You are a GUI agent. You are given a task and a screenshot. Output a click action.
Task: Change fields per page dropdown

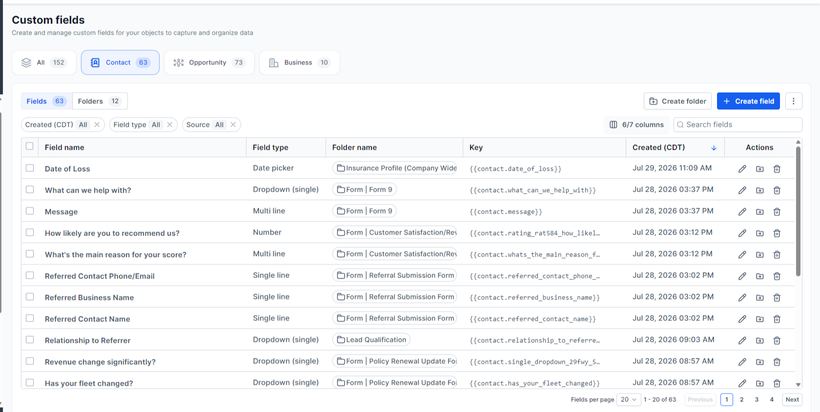point(629,399)
